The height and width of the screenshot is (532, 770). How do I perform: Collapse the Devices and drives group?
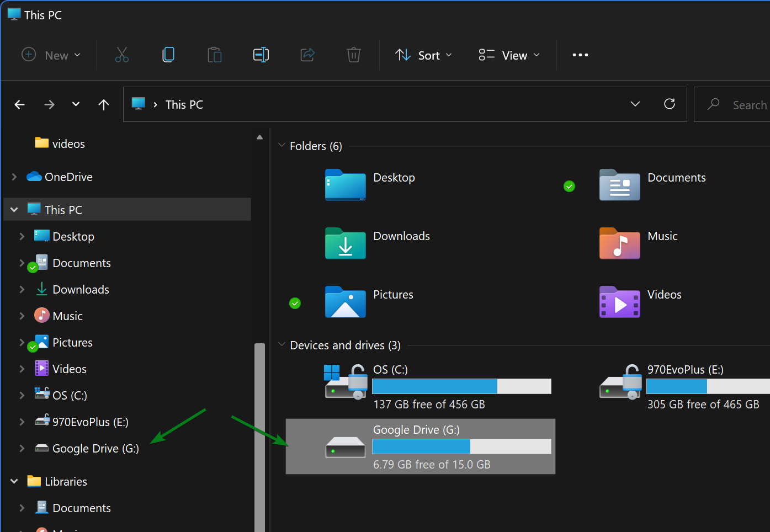point(282,345)
